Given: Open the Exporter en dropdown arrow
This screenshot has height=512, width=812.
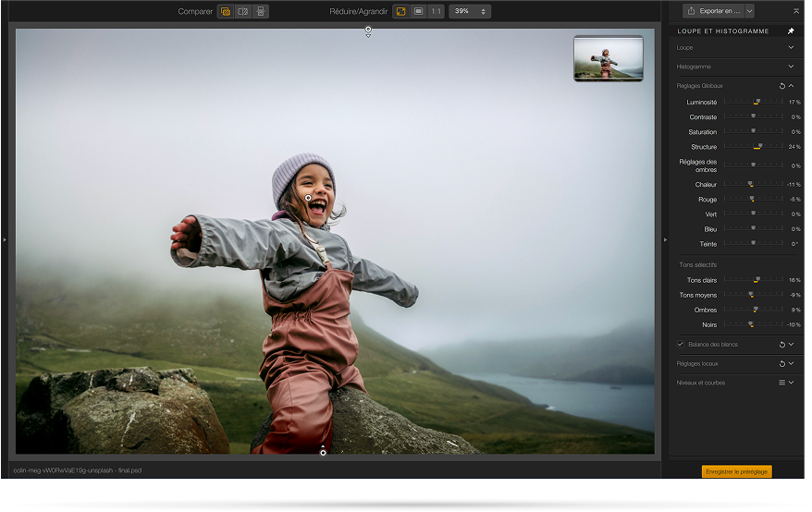Looking at the screenshot, I should (749, 11).
